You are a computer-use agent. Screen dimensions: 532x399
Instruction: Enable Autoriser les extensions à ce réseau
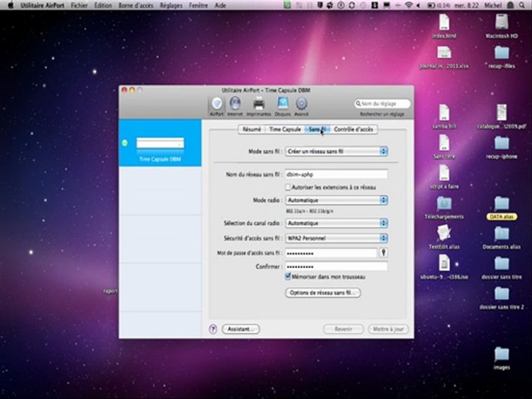288,187
